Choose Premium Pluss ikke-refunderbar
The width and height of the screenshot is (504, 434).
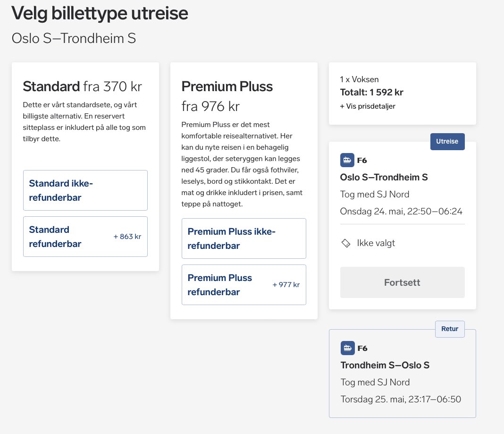tap(244, 238)
